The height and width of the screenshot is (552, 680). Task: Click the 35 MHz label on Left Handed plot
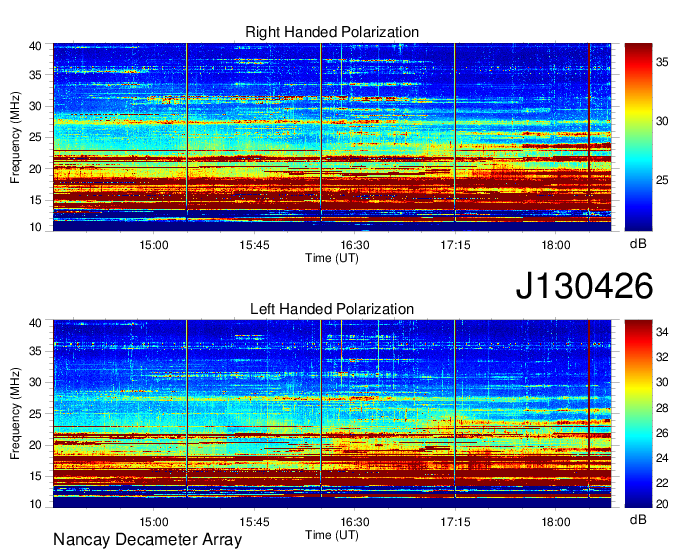click(x=35, y=351)
